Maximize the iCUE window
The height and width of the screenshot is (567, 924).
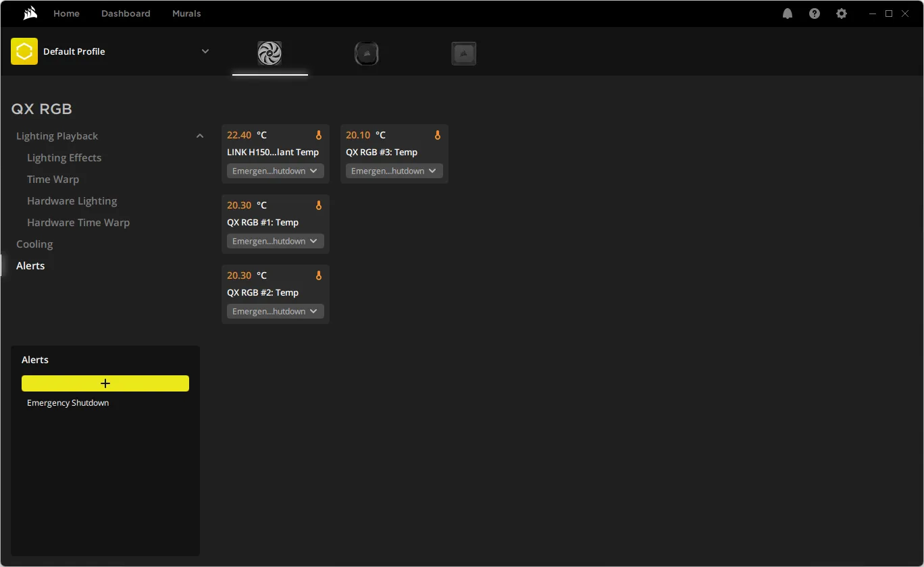(x=889, y=13)
